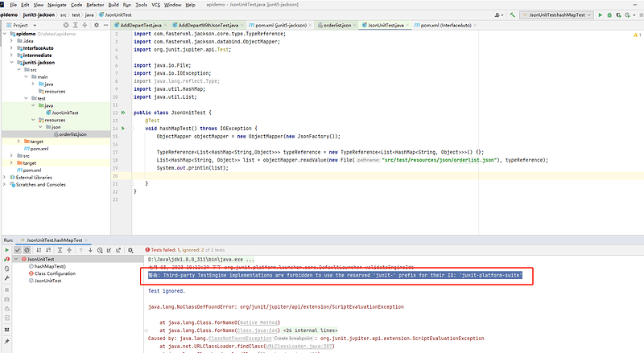Run JsonUnitTest.hashMapTest from the main toolbar
Screen dimensions: 644x353
coord(600,14)
